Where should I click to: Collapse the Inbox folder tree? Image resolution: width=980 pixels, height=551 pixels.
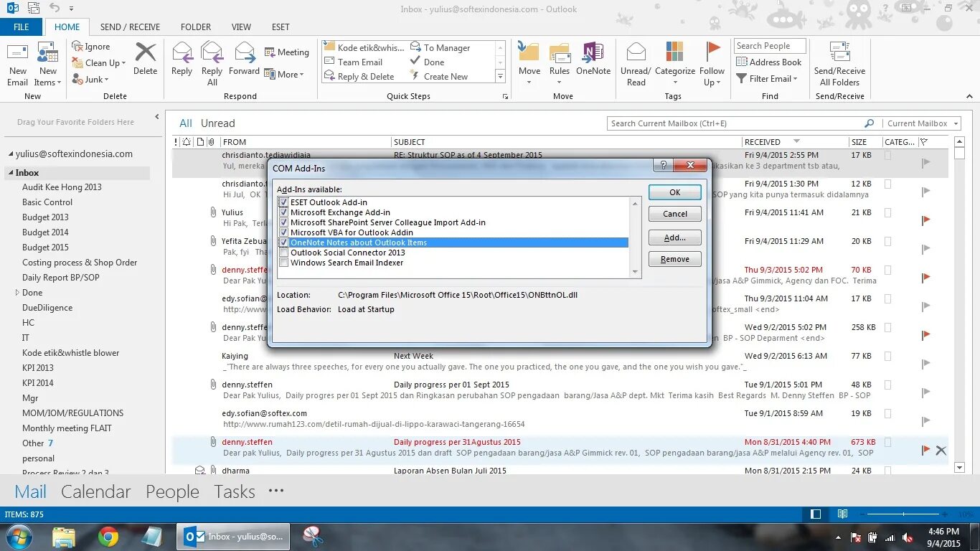click(11, 173)
